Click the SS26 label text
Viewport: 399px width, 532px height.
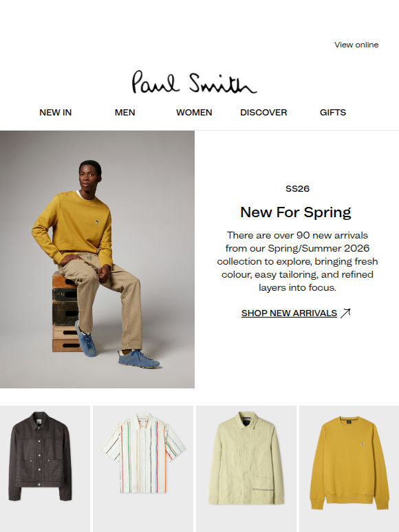(297, 188)
